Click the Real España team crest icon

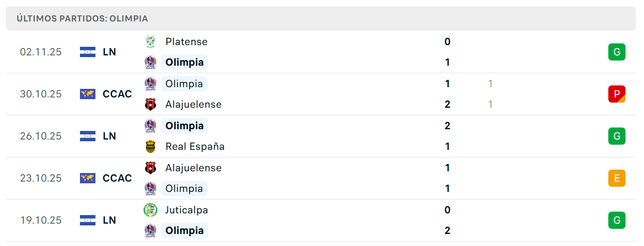[x=150, y=146]
